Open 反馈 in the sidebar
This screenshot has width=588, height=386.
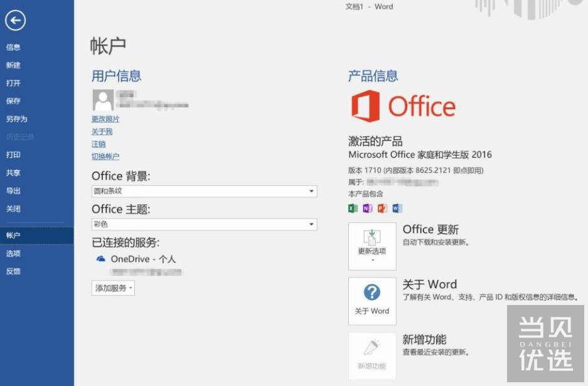tap(13, 271)
